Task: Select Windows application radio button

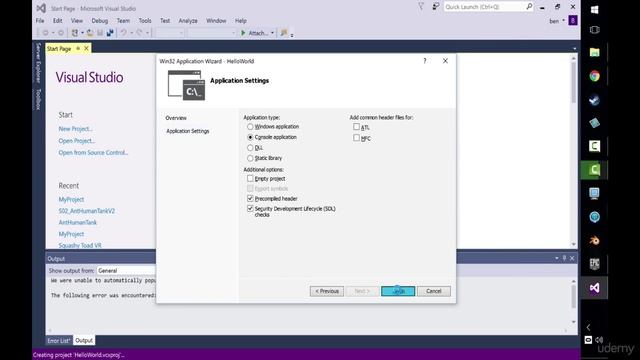Action: coord(250,127)
